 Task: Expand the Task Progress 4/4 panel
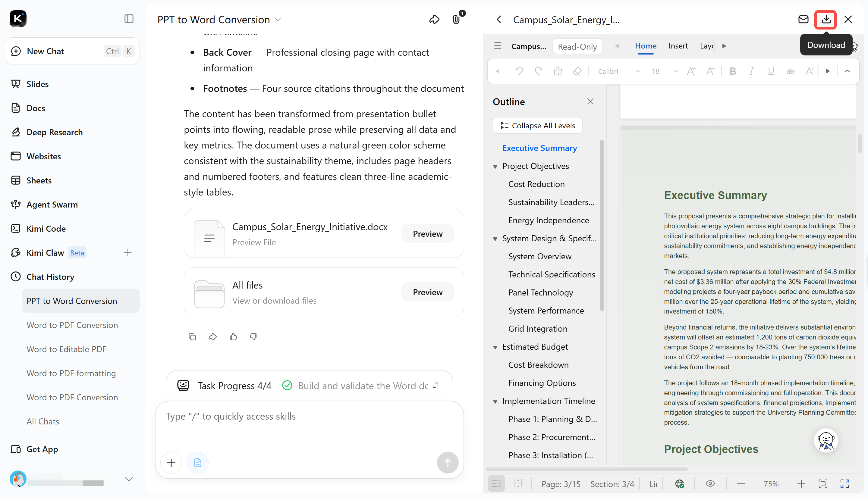click(436, 386)
